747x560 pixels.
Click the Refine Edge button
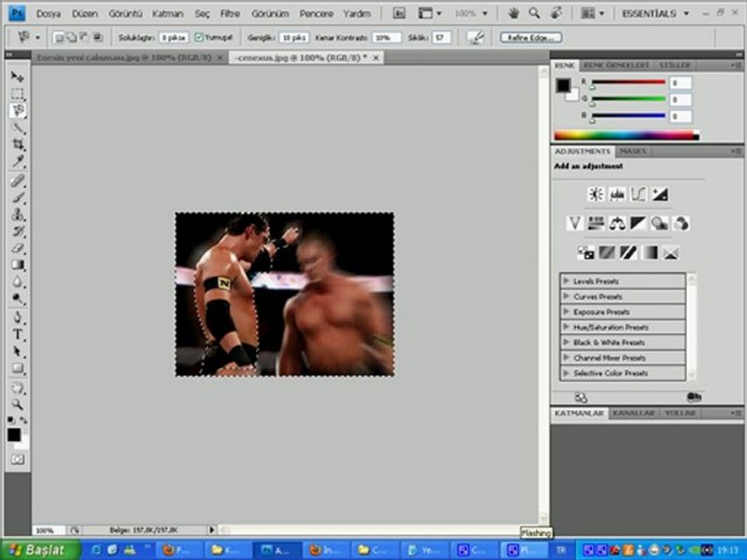pyautogui.click(x=531, y=37)
